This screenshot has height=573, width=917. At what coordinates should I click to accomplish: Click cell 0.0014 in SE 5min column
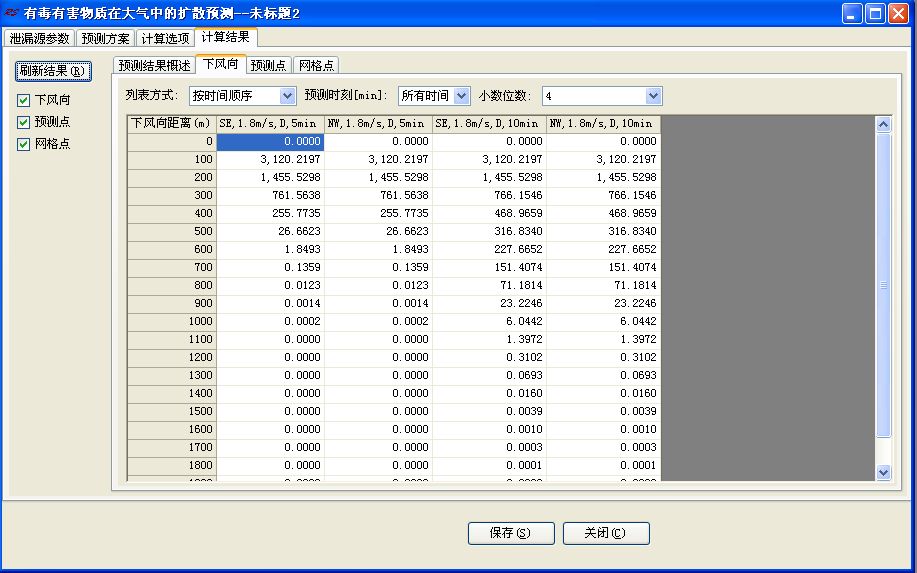(x=270, y=304)
